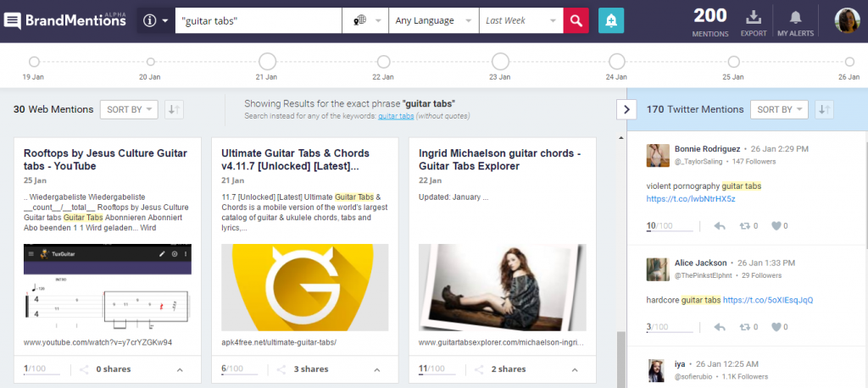The width and height of the screenshot is (868, 388).
Task: Open the apk4free.net URL
Action: (x=279, y=342)
